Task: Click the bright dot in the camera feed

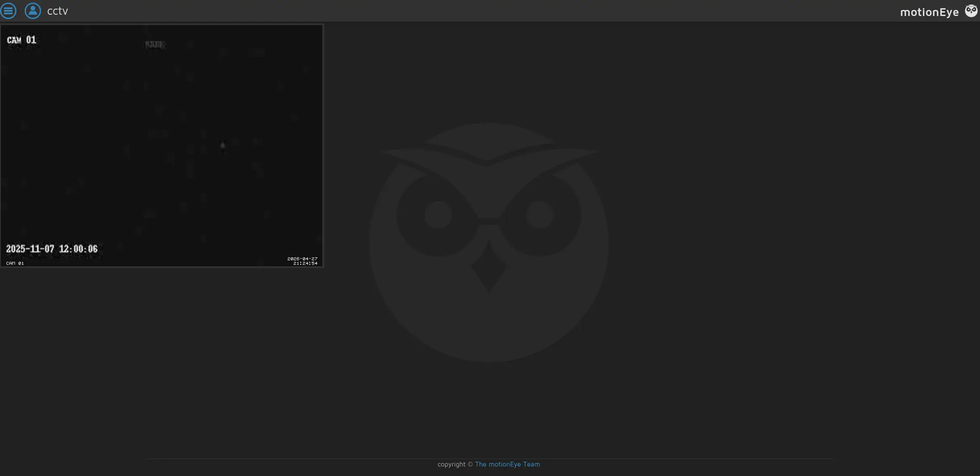Action: click(x=223, y=146)
